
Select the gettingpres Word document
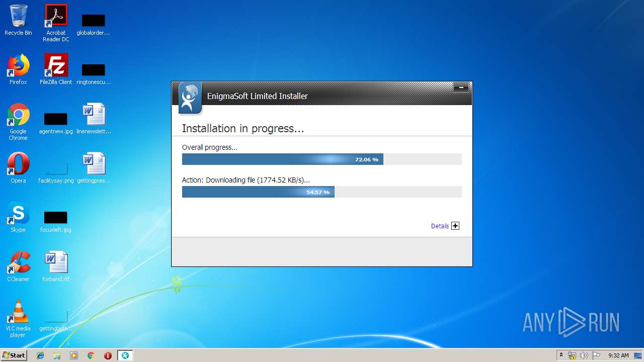pyautogui.click(x=94, y=168)
